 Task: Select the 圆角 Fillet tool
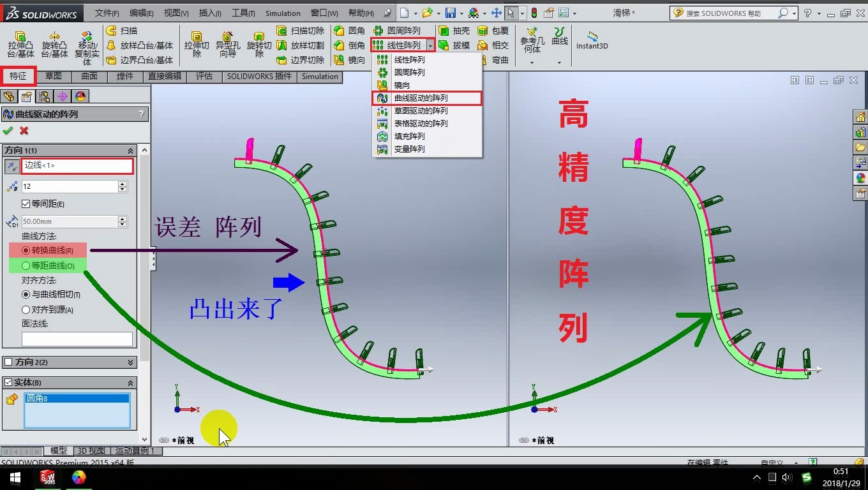[350, 30]
